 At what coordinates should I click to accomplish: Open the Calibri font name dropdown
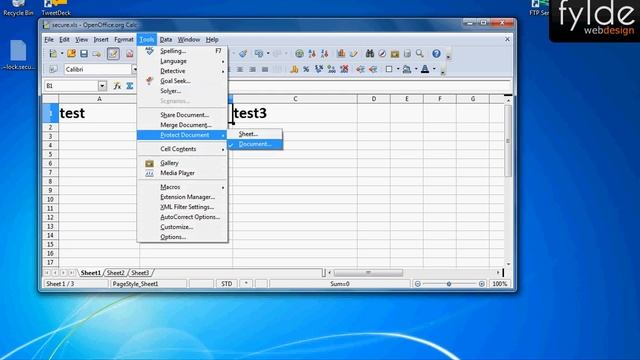[135, 69]
